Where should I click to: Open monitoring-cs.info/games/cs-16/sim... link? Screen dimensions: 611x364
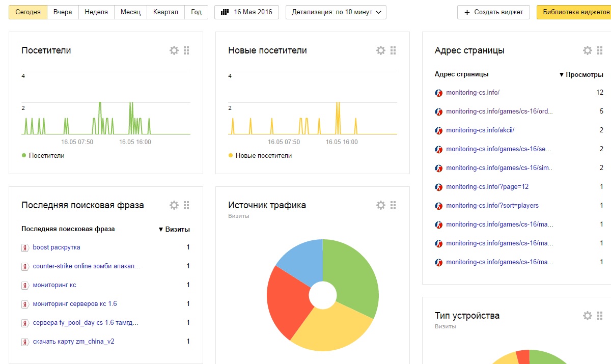coord(499,168)
